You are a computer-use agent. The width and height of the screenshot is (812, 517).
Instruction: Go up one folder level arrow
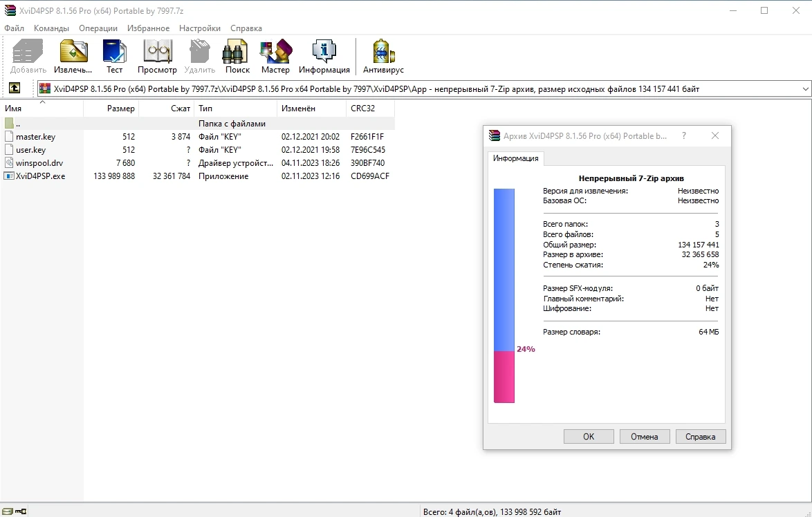14,88
